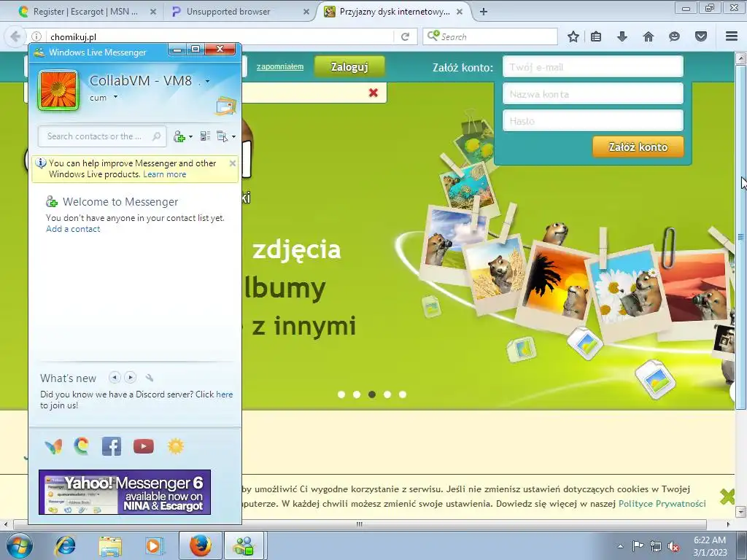
Task: Click the Twój e-mail input field
Action: (593, 66)
